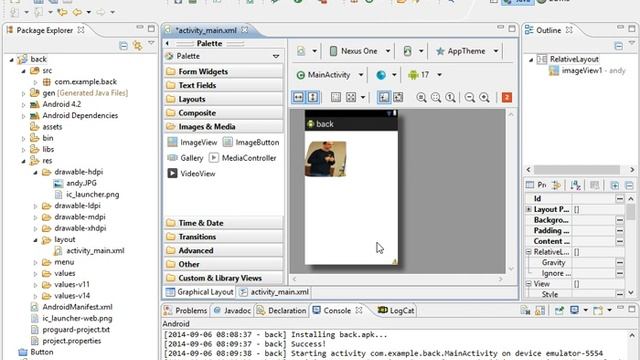Open the Problems tab
Screen dimensions: 640x360
pyautogui.click(x=185, y=311)
